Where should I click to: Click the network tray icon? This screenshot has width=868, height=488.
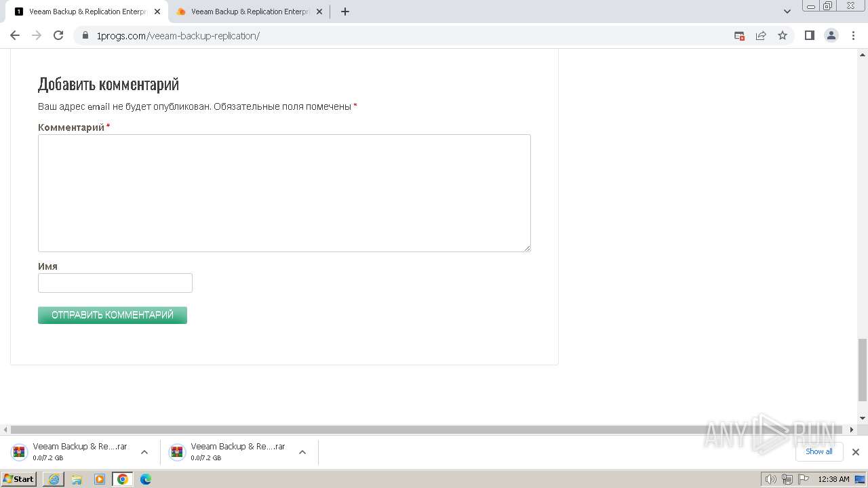pyautogui.click(x=787, y=480)
